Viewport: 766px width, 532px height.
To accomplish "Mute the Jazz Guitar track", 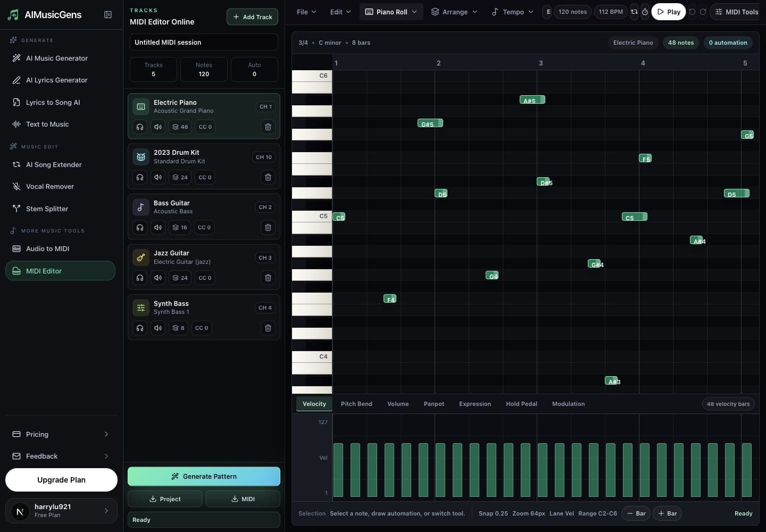I will point(158,278).
